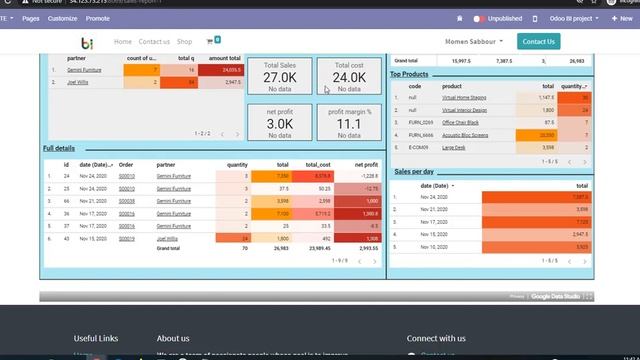Click the Top Products heading
Screen dimensions: 640x360
(409, 74)
